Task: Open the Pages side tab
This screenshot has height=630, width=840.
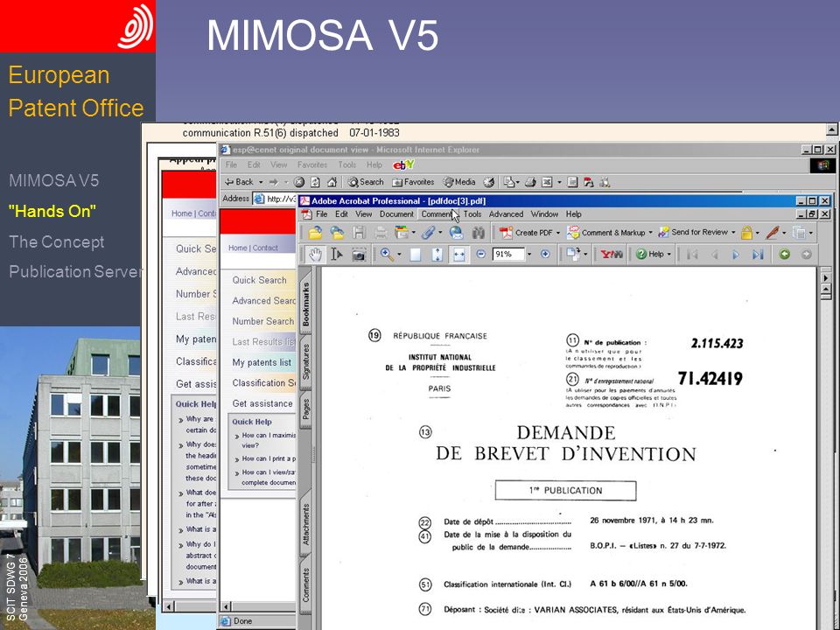Action: point(305,409)
